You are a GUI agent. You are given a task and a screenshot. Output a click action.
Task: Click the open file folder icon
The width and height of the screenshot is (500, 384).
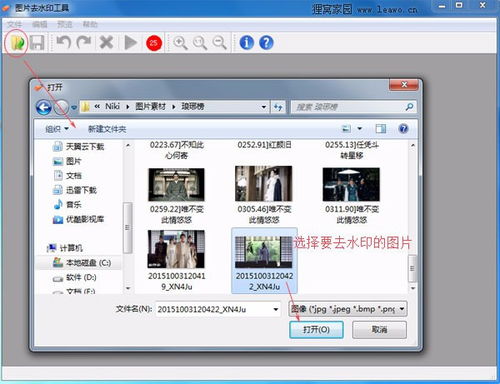coord(17,43)
